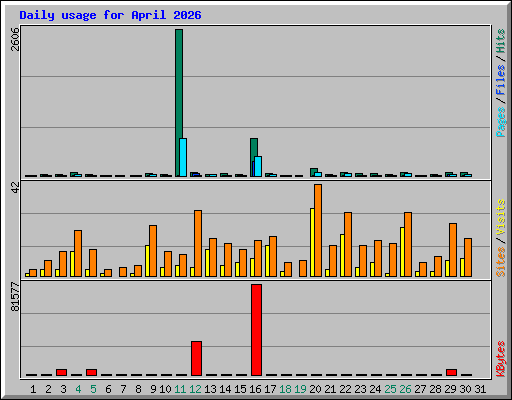
Task: Click the red "KBytes" legend label
Action: click(501, 359)
